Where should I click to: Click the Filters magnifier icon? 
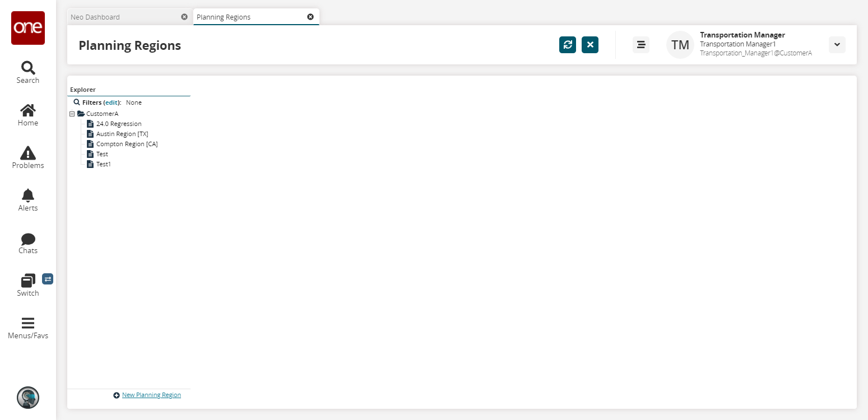click(x=77, y=102)
